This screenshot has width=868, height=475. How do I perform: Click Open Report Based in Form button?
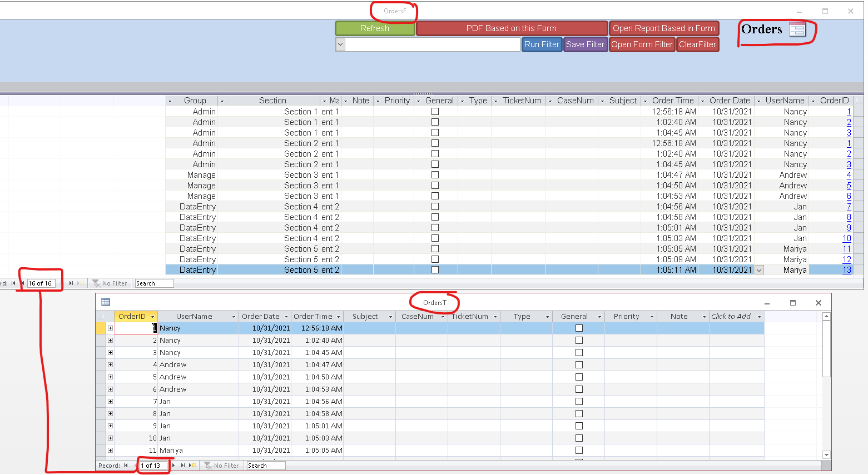664,28
